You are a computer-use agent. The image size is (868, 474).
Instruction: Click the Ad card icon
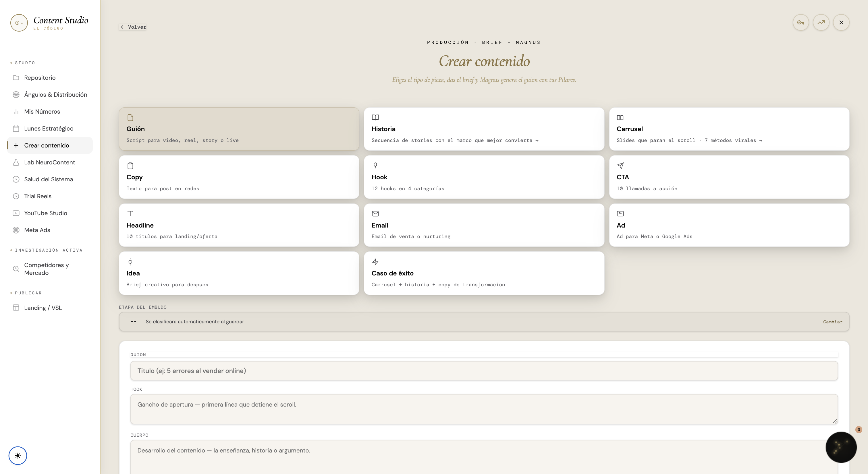coord(620,213)
